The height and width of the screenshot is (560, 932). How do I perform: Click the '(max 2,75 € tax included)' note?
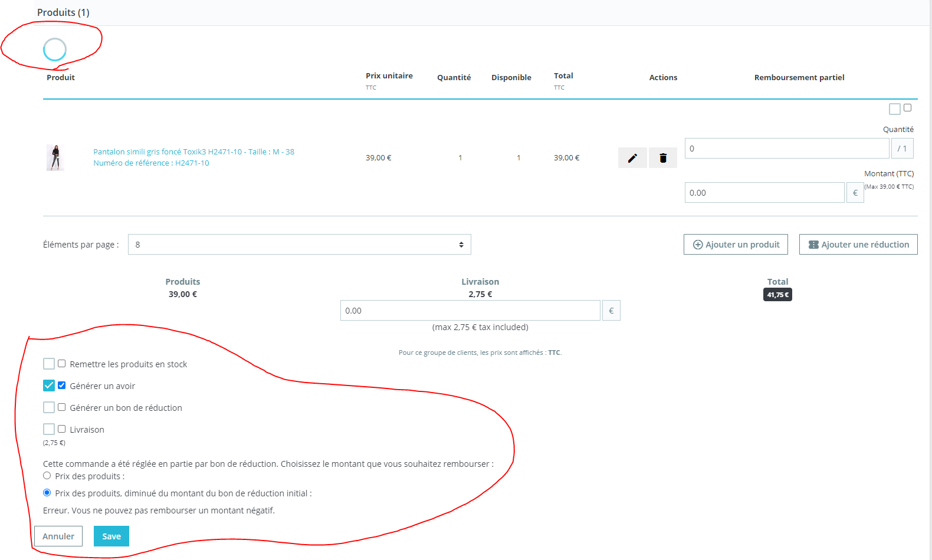tap(480, 327)
